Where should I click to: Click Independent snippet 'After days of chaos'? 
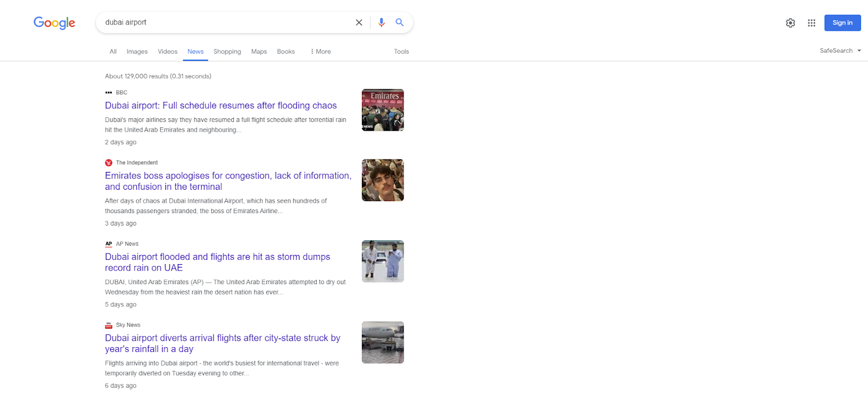(216, 206)
